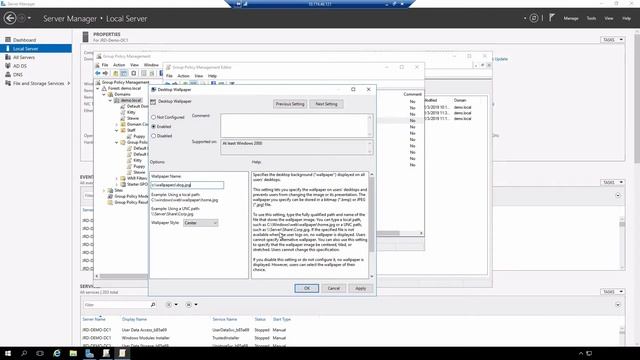Open Events TASKS dropdown
The width and height of the screenshot is (640, 360).
(x=612, y=182)
